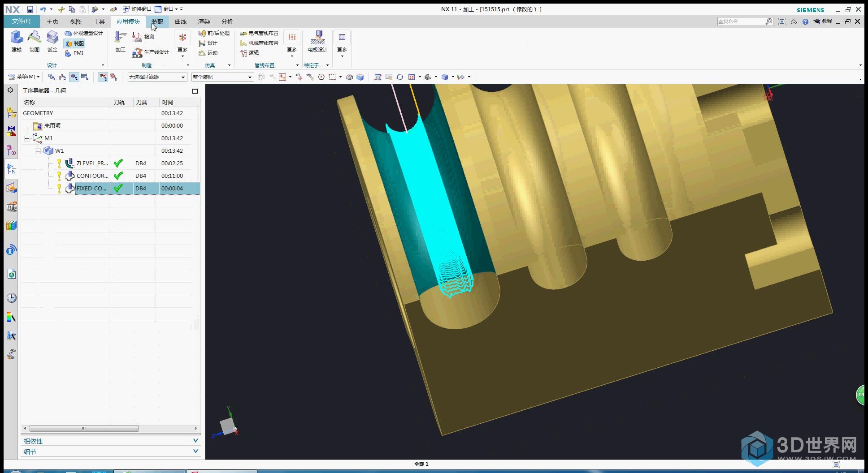
Task: Open 菜单(M) menu dropdown
Action: [x=24, y=77]
